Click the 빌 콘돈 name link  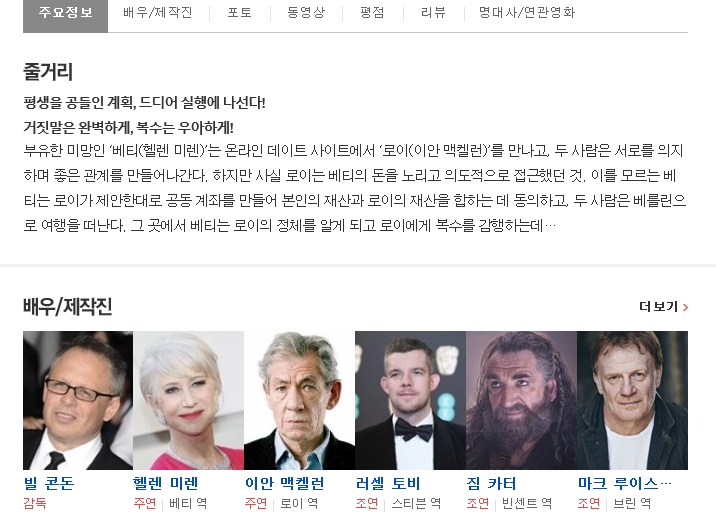click(49, 483)
